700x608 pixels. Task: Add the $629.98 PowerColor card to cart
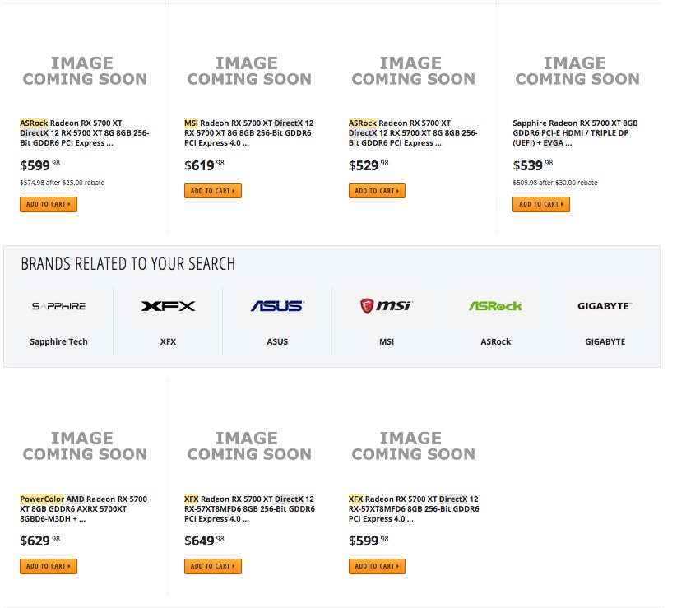(x=49, y=566)
